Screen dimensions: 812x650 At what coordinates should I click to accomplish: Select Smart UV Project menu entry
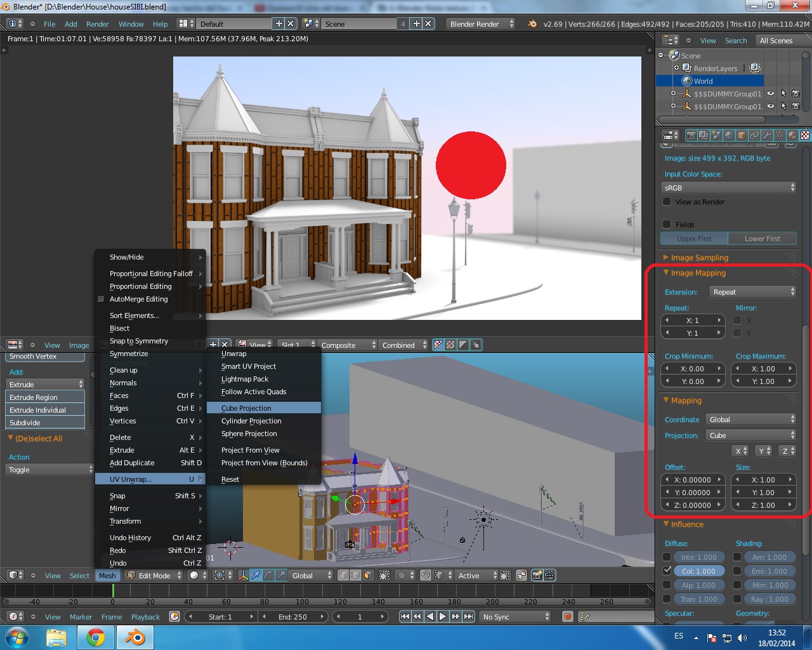point(248,366)
